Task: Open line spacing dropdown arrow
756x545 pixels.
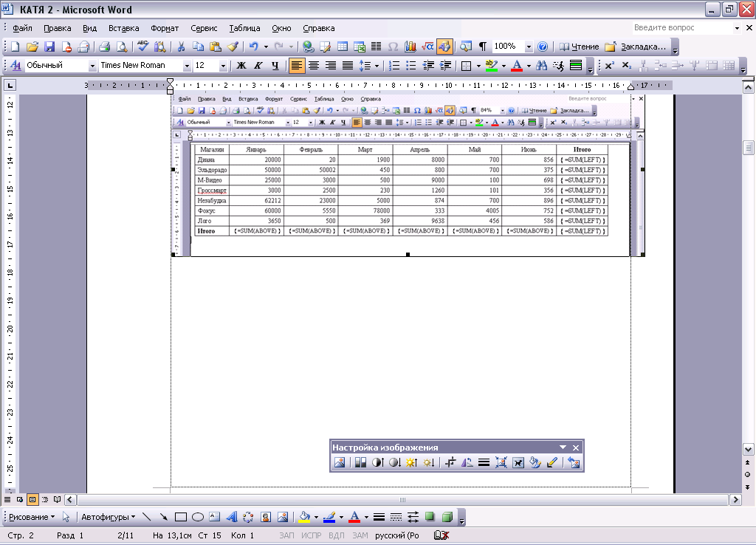Action: point(377,66)
